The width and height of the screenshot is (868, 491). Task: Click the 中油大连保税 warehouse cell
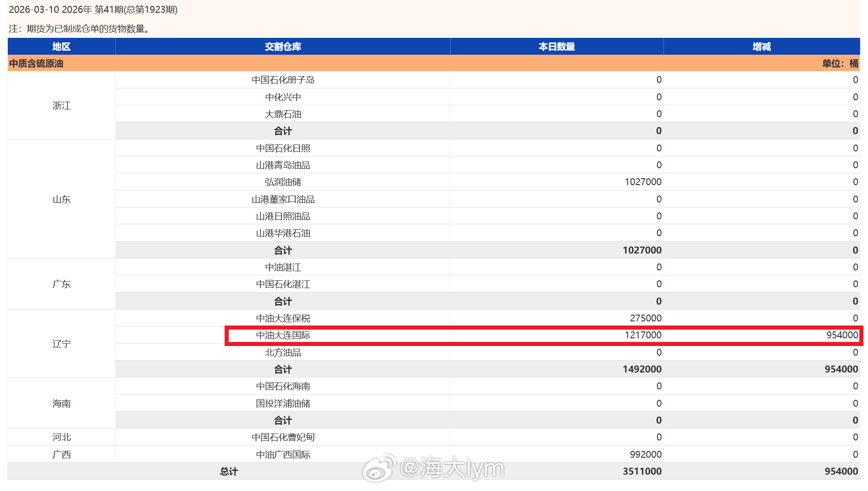point(283,318)
